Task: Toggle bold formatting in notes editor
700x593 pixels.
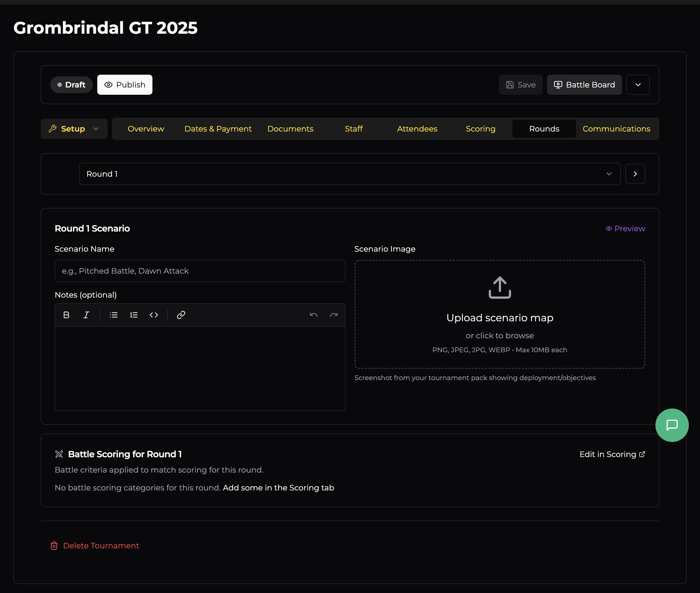Action: point(66,315)
